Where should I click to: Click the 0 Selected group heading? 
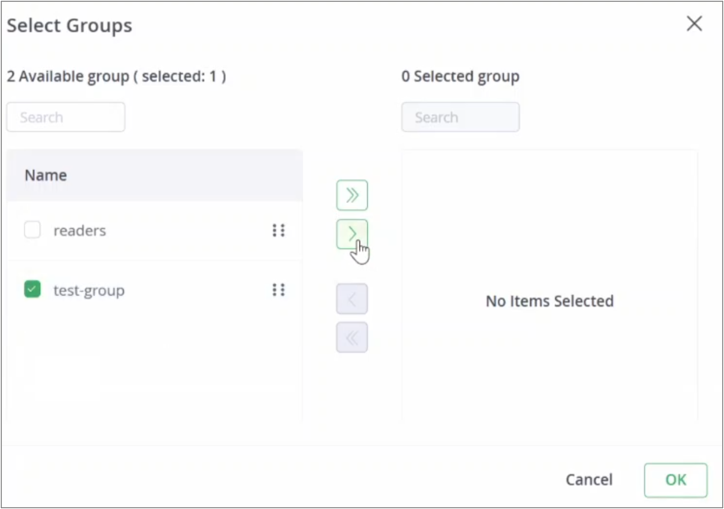click(x=460, y=76)
